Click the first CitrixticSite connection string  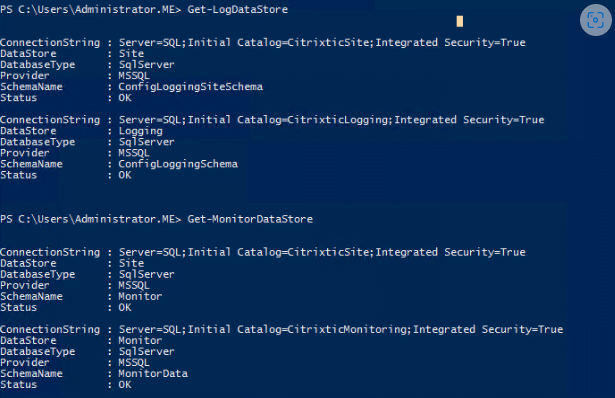coord(322,43)
